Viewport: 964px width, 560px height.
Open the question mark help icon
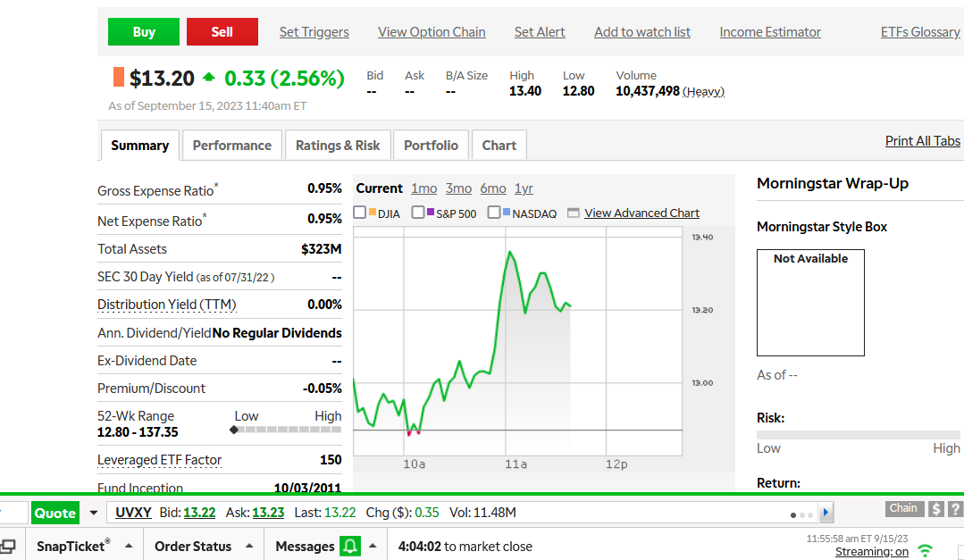pyautogui.click(x=955, y=509)
